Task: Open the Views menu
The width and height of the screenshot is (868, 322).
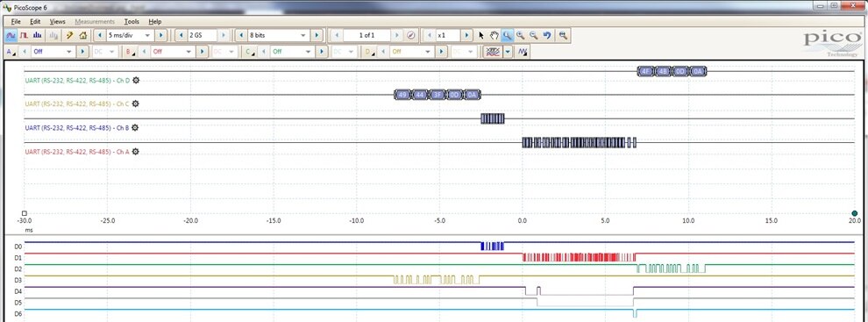Action: point(58,22)
